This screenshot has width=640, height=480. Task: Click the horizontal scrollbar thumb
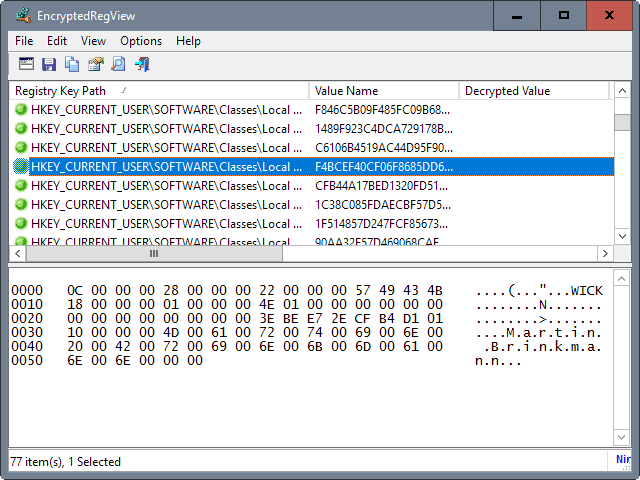coord(154,253)
